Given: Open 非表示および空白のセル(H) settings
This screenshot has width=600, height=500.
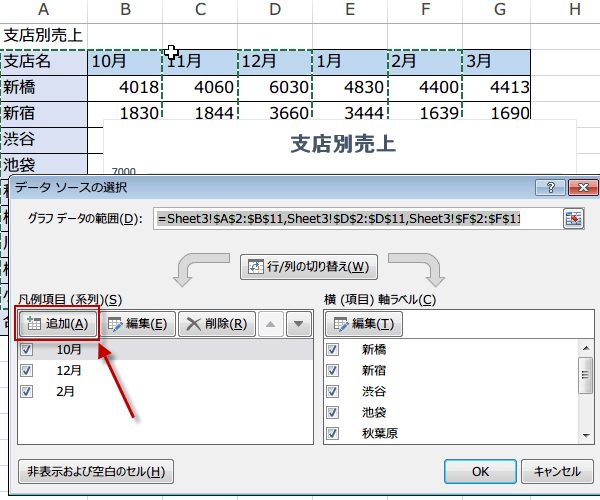Looking at the screenshot, I should (96, 471).
